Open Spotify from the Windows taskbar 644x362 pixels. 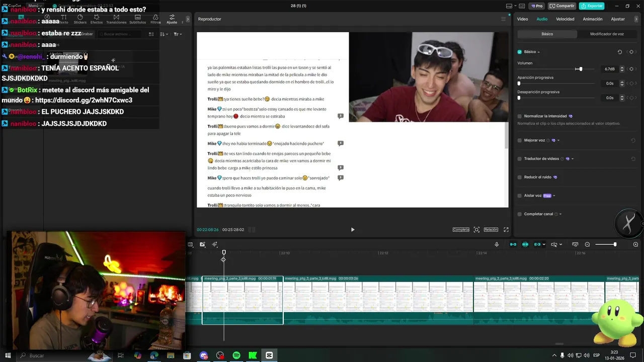[x=236, y=355]
